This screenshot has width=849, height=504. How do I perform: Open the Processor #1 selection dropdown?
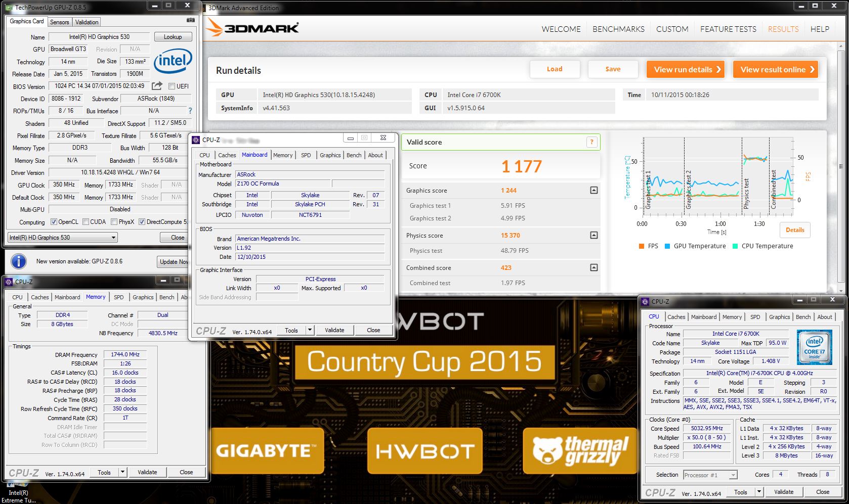[x=710, y=475]
